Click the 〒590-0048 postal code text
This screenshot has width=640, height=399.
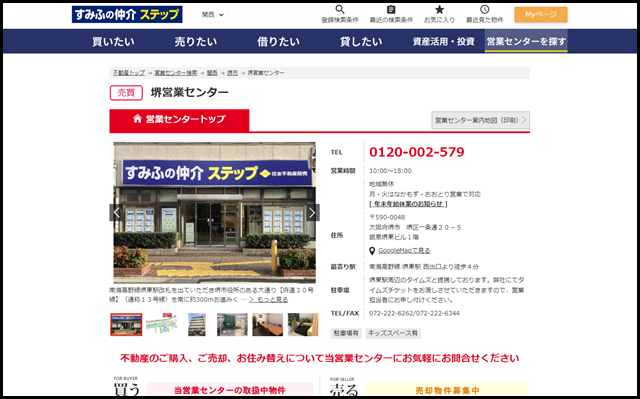387,217
